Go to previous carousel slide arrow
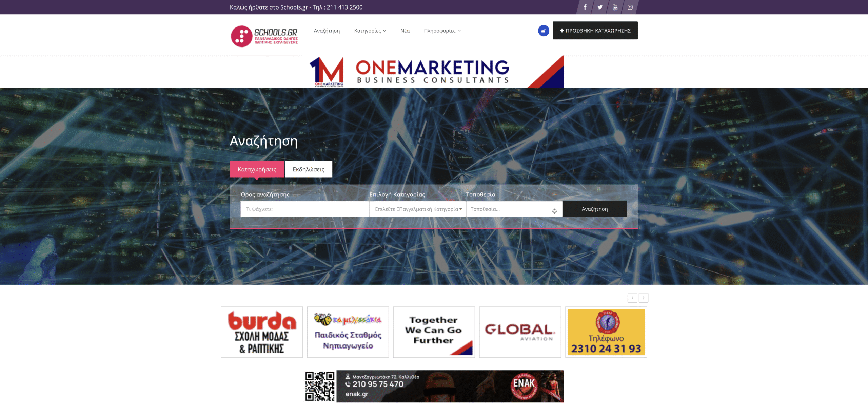Viewport: 868px width, 414px height. click(632, 298)
